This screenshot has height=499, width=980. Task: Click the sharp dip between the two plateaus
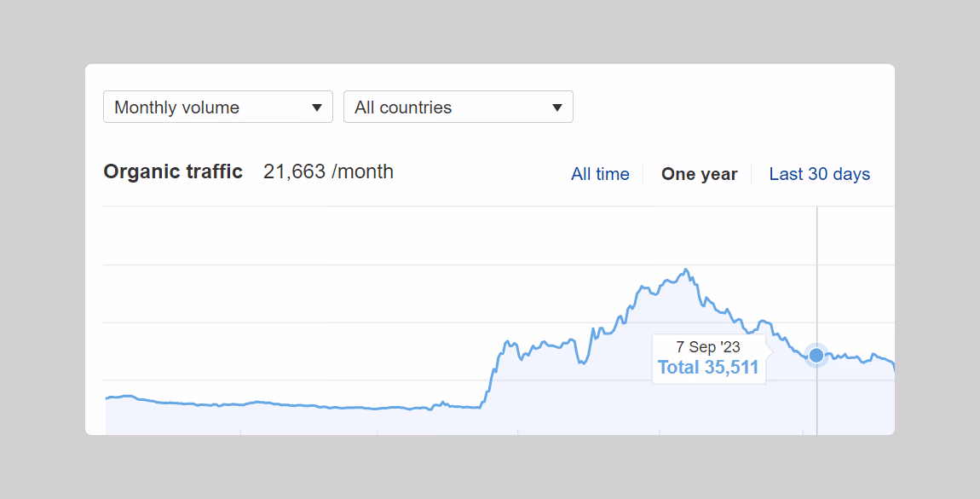click(x=582, y=362)
